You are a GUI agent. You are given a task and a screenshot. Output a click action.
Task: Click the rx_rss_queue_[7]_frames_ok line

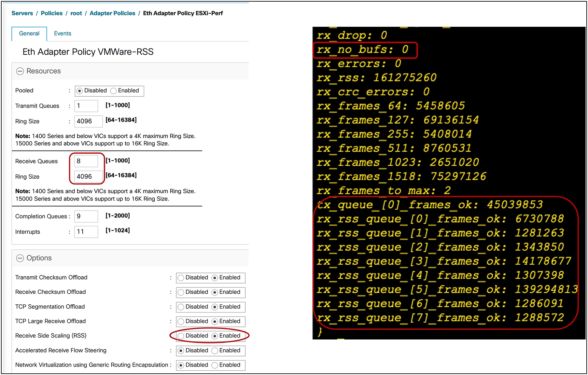[x=440, y=318]
